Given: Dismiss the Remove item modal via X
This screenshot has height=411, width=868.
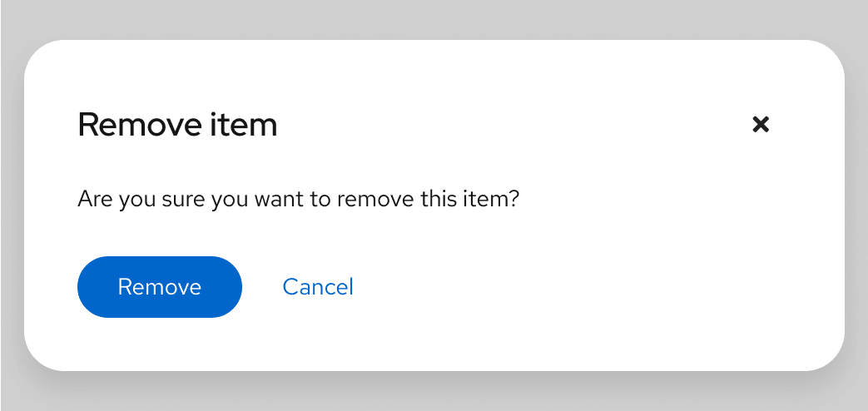Looking at the screenshot, I should point(760,125).
